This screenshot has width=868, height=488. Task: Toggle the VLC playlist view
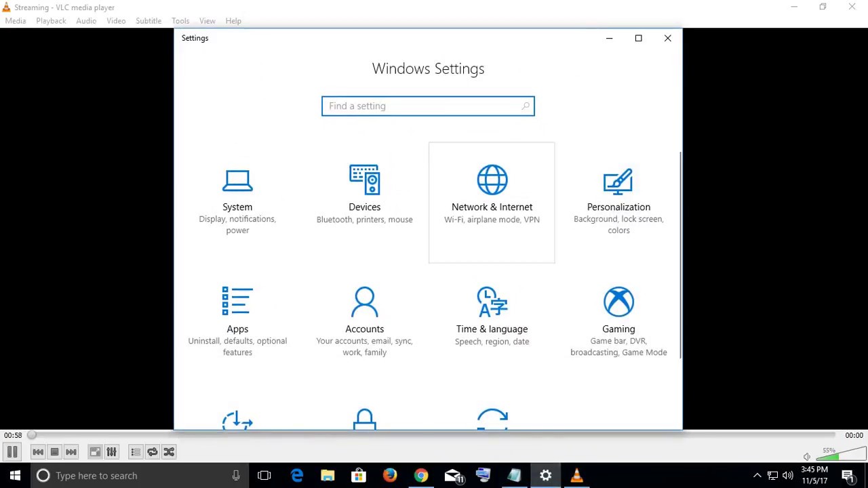point(136,452)
